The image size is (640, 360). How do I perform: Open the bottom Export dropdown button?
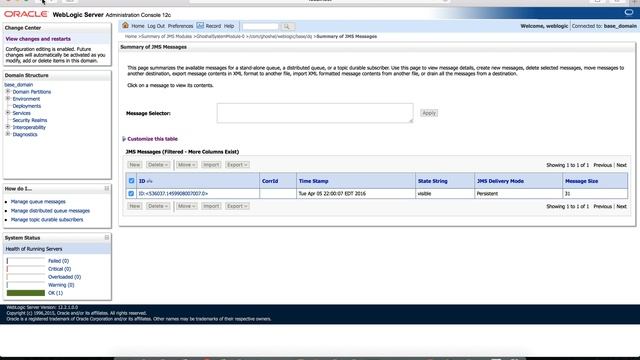(237, 206)
